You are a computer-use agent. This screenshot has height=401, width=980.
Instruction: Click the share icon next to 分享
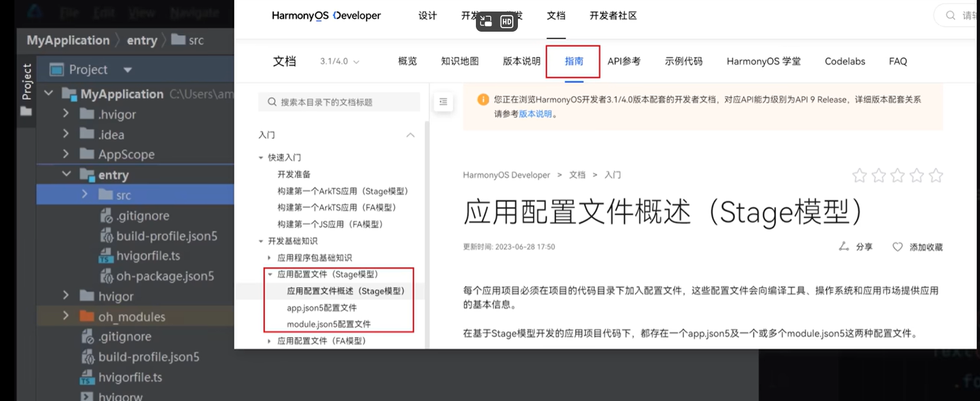pyautogui.click(x=844, y=247)
